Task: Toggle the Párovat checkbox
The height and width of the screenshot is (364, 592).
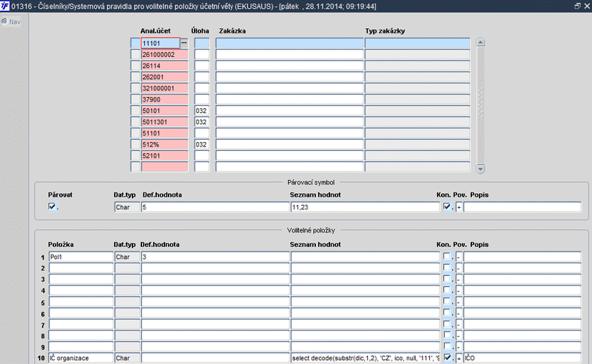Action: 52,206
